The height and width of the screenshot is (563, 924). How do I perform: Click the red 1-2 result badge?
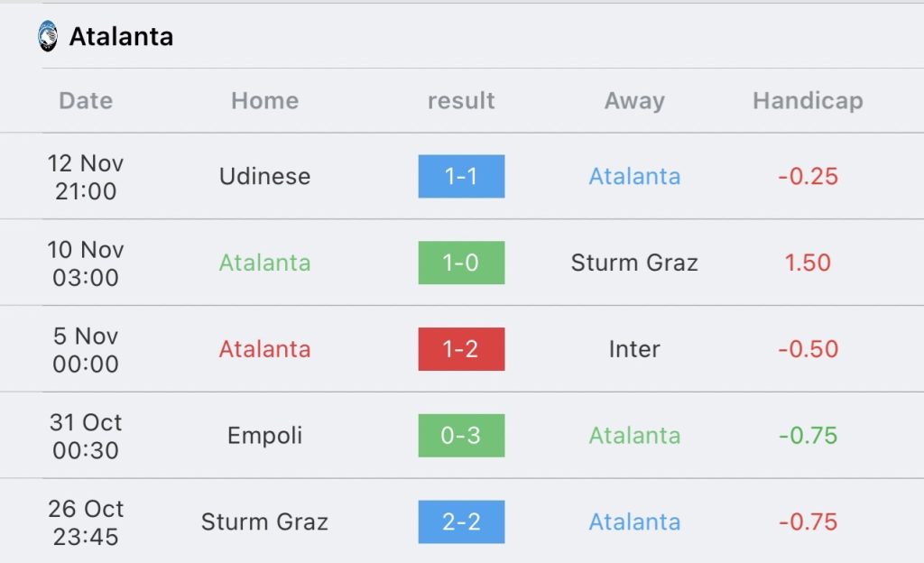461,349
